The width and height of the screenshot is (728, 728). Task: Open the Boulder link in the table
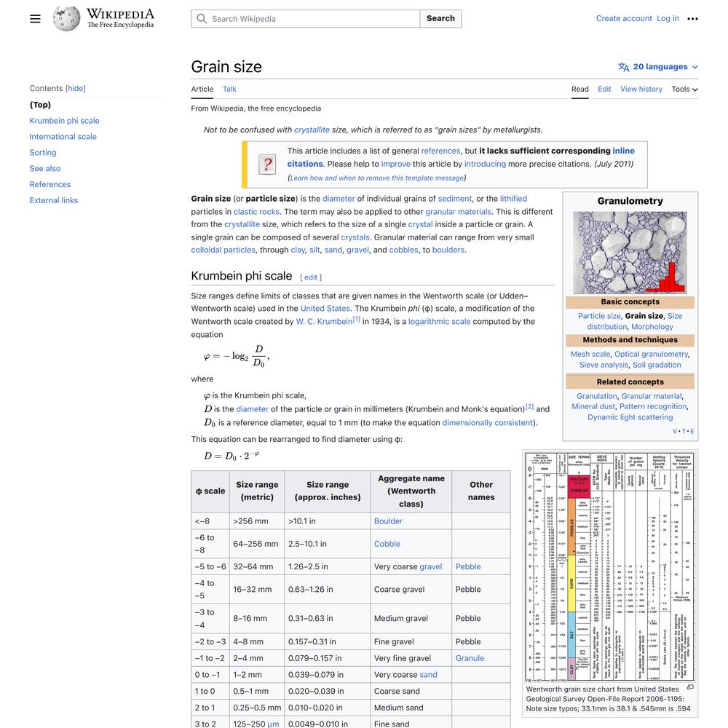pyautogui.click(x=388, y=521)
